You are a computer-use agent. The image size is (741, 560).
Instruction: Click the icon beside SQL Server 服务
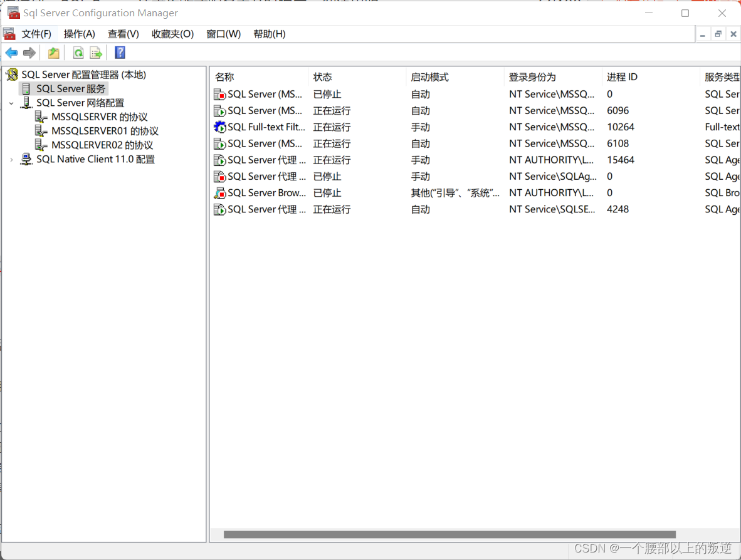(26, 89)
